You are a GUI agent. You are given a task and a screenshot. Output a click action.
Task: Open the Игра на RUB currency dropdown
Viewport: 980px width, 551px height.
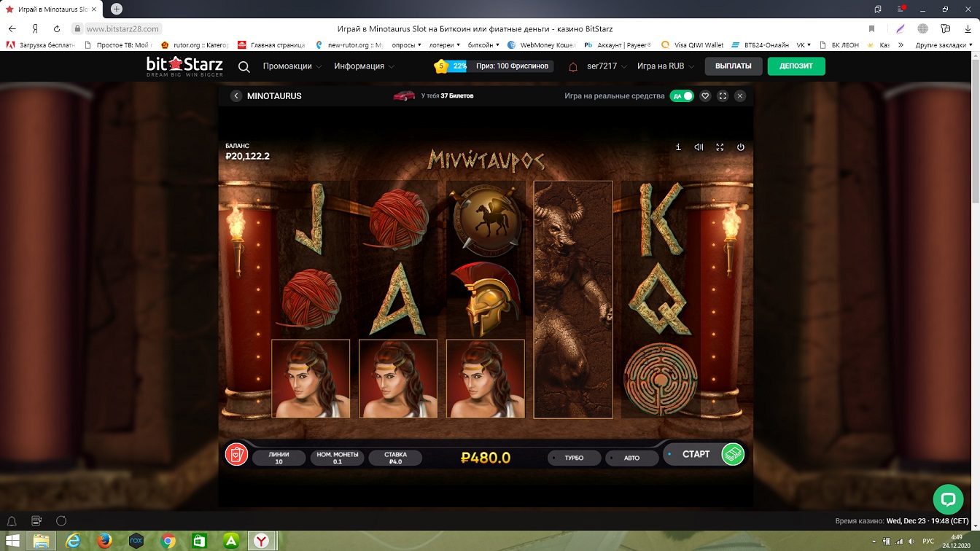pos(665,66)
